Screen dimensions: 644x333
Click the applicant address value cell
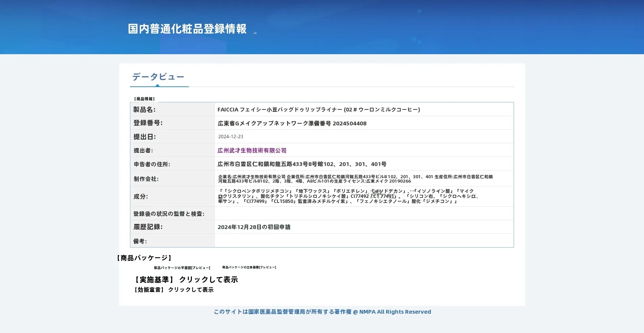pyautogui.click(x=364, y=164)
